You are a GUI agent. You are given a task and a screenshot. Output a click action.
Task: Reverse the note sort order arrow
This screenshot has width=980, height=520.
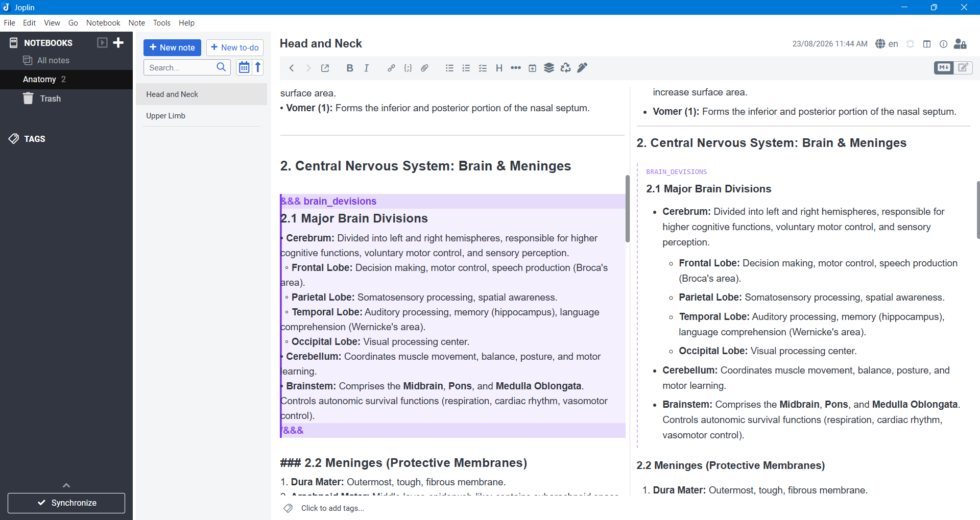tap(258, 67)
